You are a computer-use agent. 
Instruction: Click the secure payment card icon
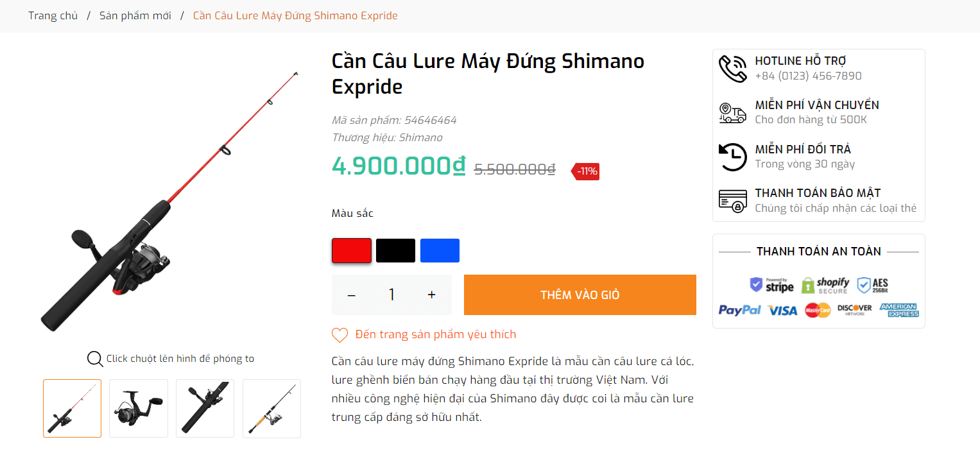[x=732, y=200]
